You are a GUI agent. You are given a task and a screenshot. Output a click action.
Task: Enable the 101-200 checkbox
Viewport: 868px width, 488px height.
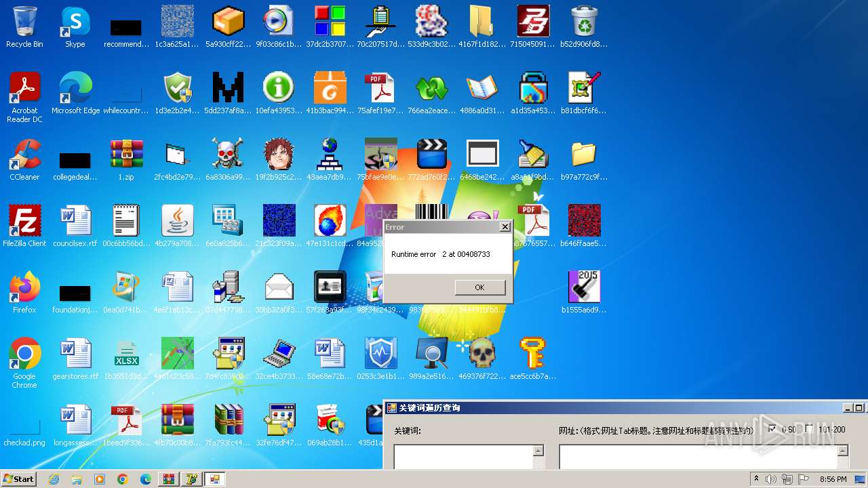[x=809, y=429]
